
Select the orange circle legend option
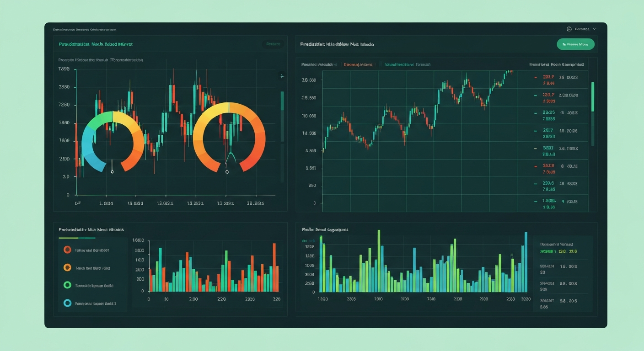click(67, 267)
